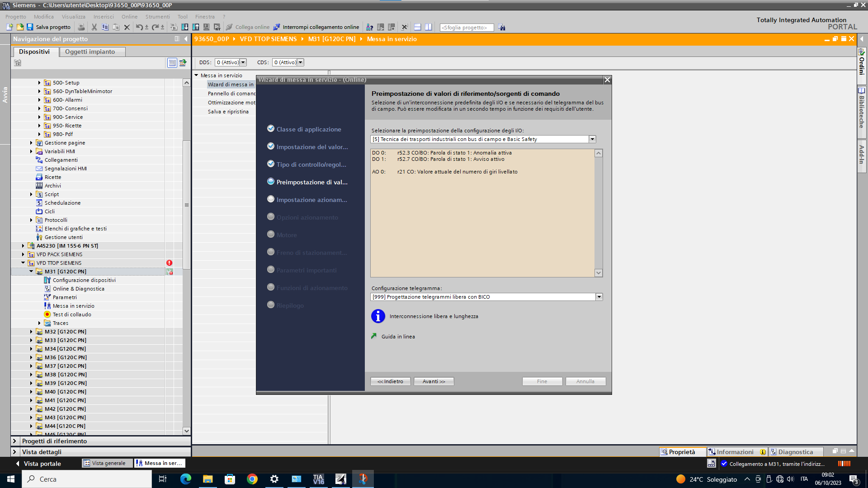
Task: Click the Copy toolbar icon
Action: point(105,27)
